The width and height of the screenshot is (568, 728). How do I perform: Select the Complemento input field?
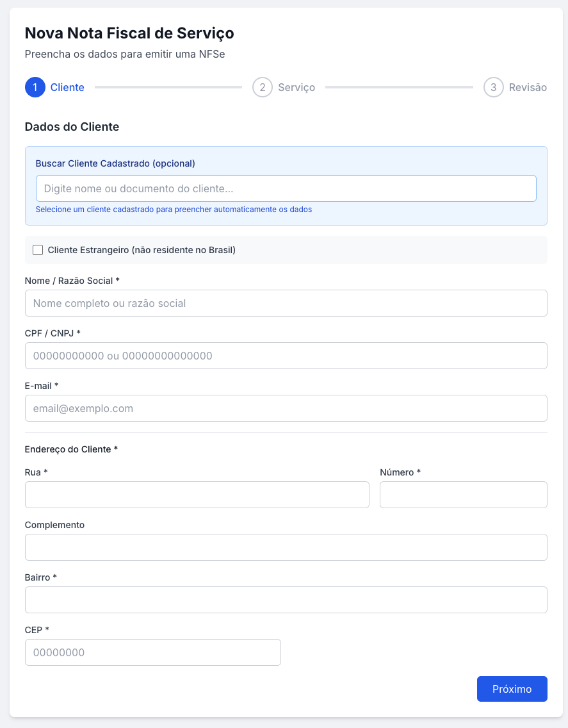(286, 547)
